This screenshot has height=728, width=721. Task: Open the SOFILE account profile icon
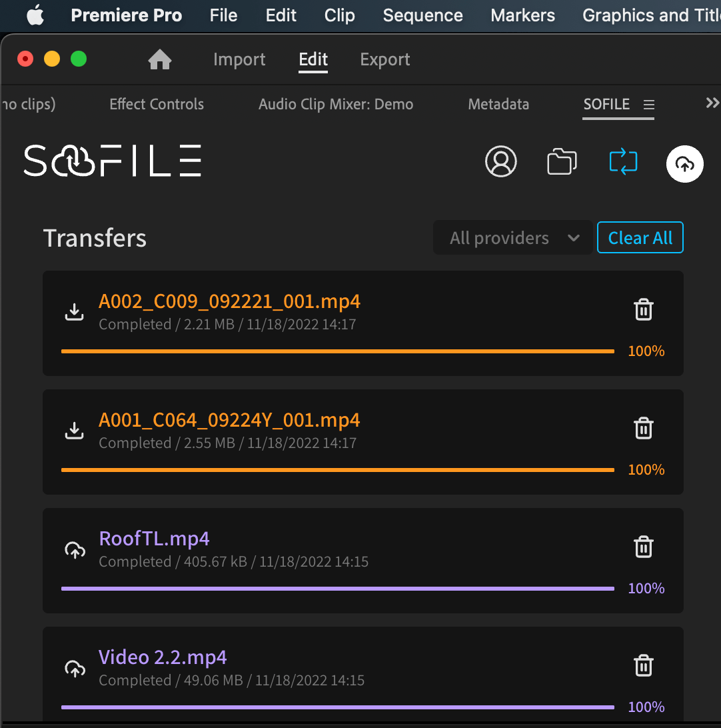click(x=500, y=161)
